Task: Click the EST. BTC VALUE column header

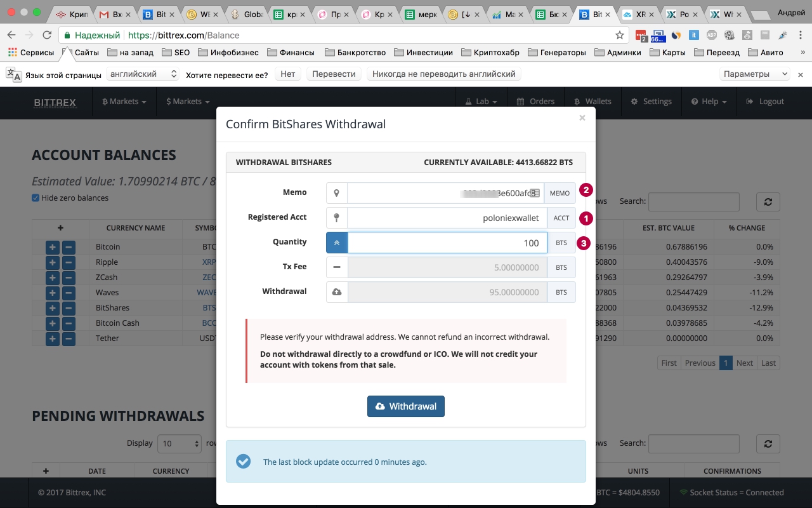Action: pyautogui.click(x=669, y=228)
